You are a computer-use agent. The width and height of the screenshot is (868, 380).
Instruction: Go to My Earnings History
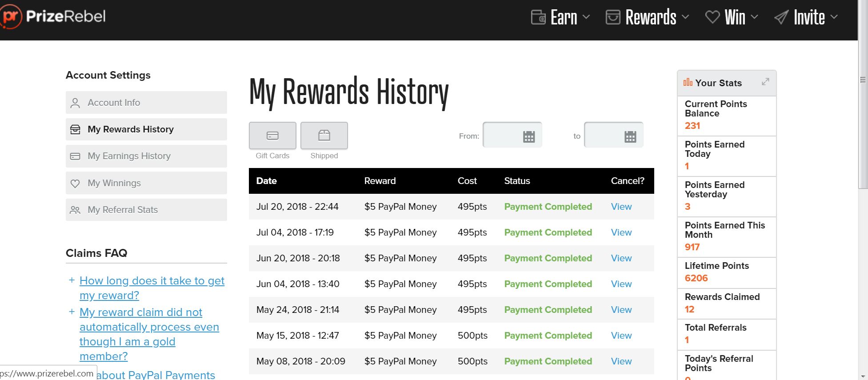(x=146, y=156)
